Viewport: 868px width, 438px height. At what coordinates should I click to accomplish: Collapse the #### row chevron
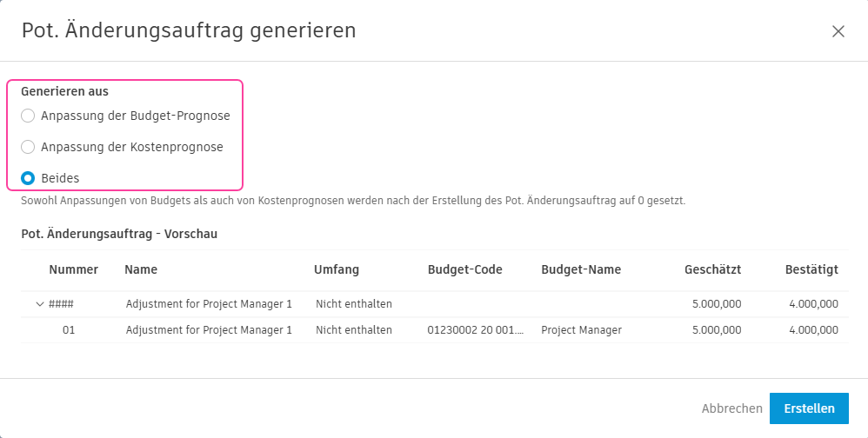pyautogui.click(x=39, y=304)
